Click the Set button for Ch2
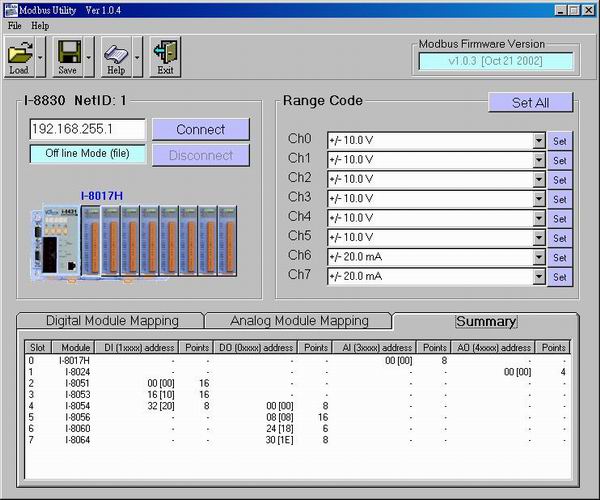The height and width of the screenshot is (500, 600). tap(560, 180)
